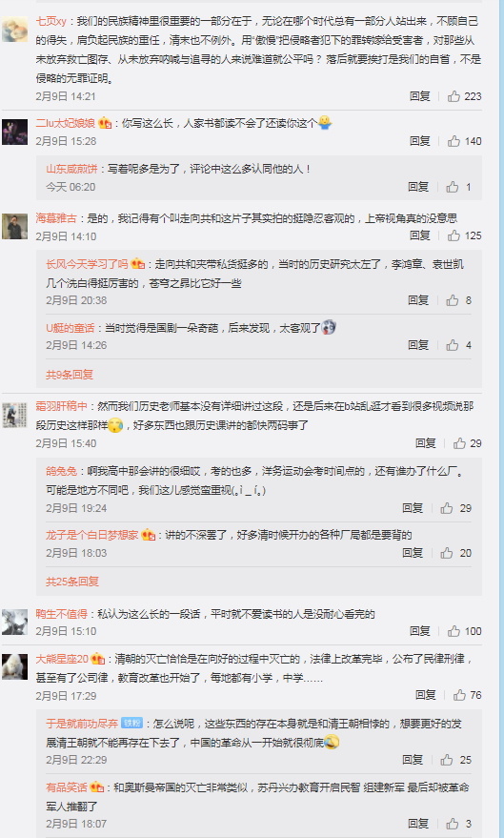The image size is (504, 838).
Task: Open 长风今天学习了吗 user profile link
Action: click(87, 264)
